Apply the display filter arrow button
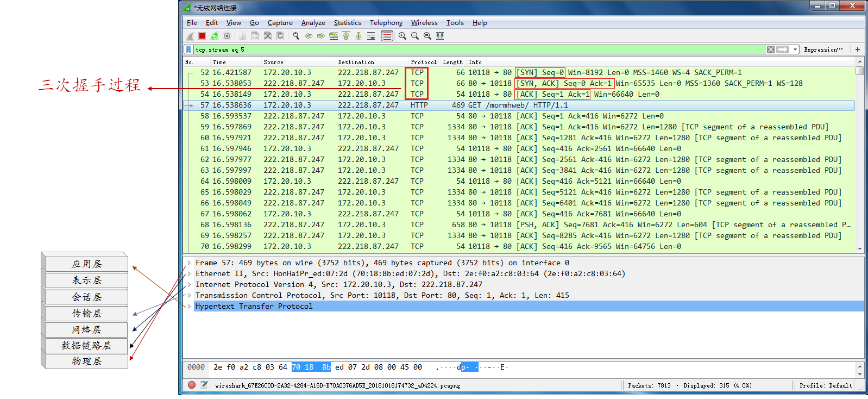 783,49
